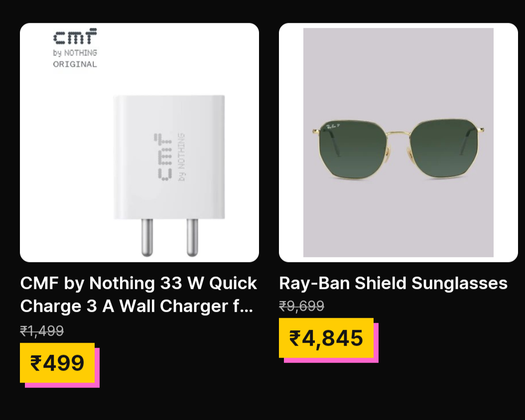The width and height of the screenshot is (525, 420).
Task: Click the right green lens of the sunglasses
Action: click(x=441, y=147)
